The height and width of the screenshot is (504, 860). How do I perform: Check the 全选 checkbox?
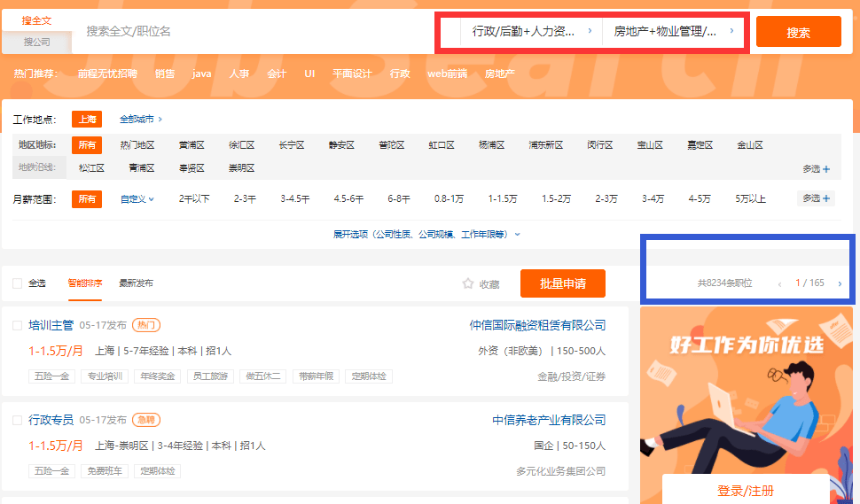coord(18,283)
